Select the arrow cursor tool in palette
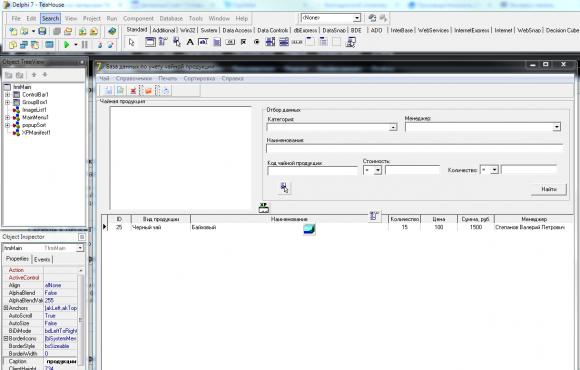Screen dimensions: 580x370 coord(131,42)
